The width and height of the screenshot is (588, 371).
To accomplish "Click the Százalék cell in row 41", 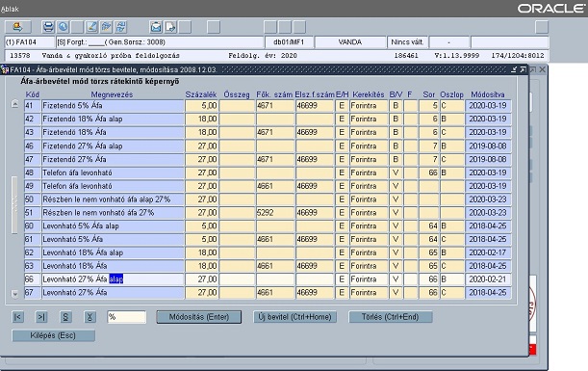I will coord(202,105).
